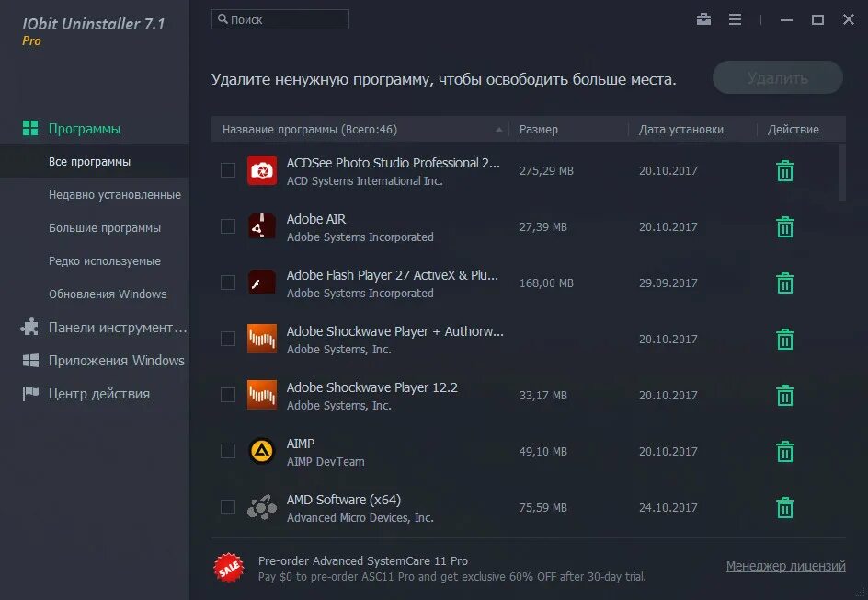The image size is (868, 600).
Task: Click the Windows logo apps icon
Action: pos(30,360)
